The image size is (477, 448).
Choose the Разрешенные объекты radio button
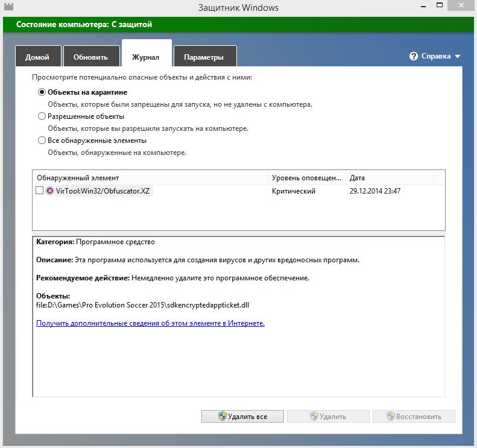(42, 116)
